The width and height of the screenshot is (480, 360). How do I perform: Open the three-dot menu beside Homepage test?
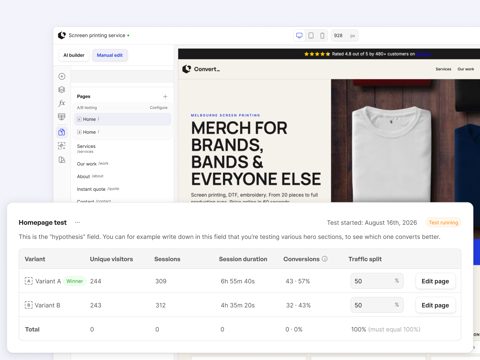click(x=77, y=222)
